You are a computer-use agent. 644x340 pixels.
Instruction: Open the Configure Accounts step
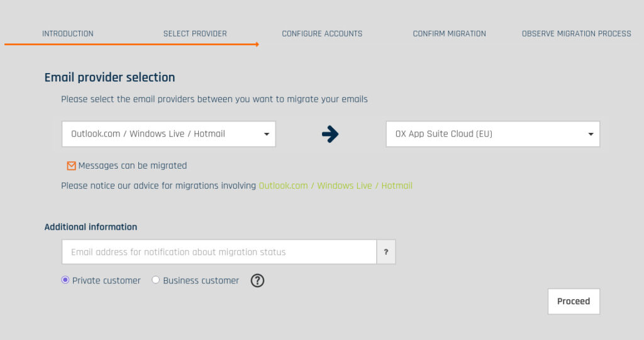[x=322, y=33]
